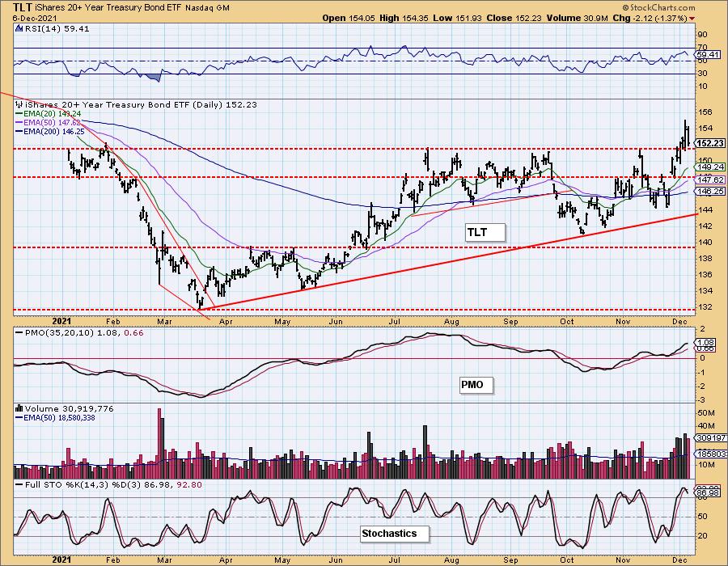Click the Volume 30,919,776 legend text
Viewport: 728px width, 566px height.
coord(69,408)
